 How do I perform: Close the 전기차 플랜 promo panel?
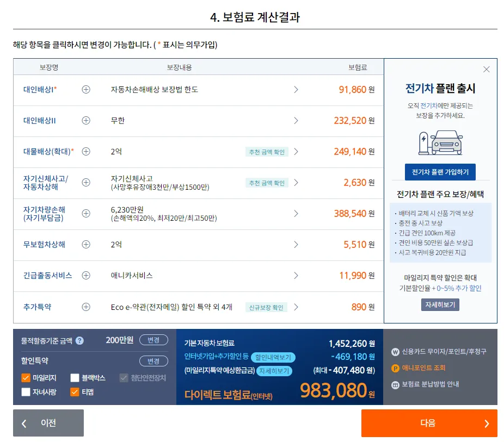486,70
